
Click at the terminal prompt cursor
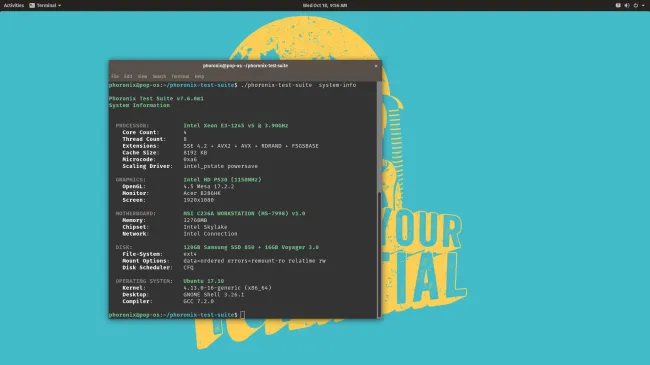click(243, 315)
